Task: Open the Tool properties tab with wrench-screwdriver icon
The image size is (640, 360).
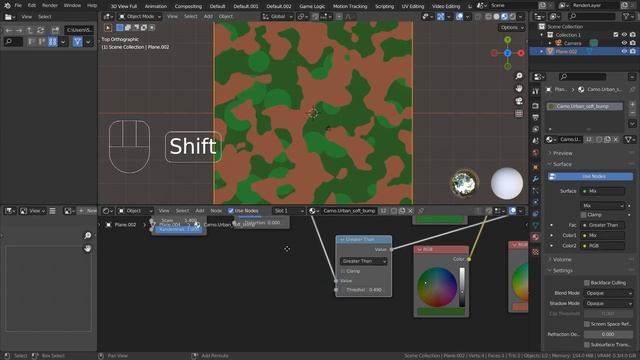Action: click(535, 91)
